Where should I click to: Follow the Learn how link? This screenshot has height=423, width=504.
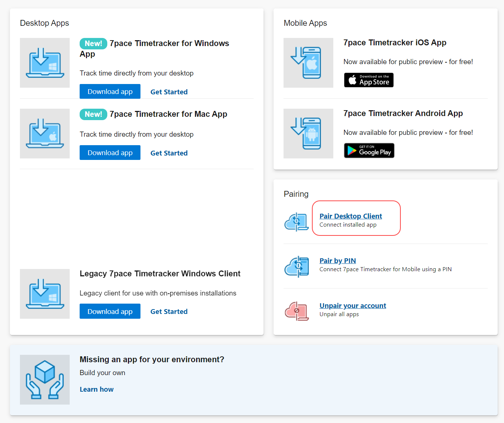click(x=97, y=389)
